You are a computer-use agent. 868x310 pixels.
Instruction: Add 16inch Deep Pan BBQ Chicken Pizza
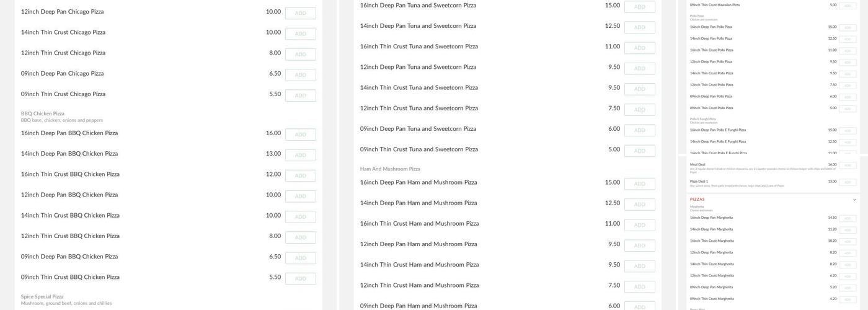[300, 135]
